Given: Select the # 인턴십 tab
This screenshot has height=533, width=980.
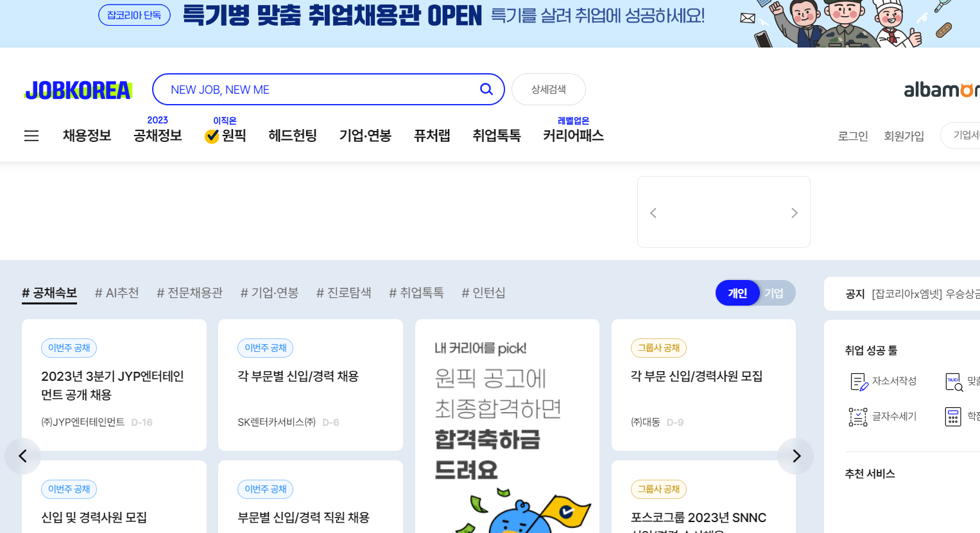Looking at the screenshot, I should 483,293.
